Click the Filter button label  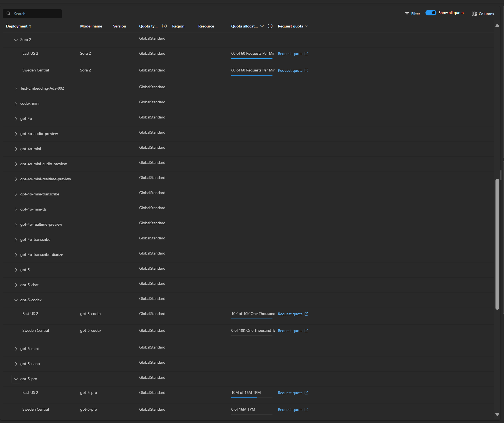coord(416,14)
